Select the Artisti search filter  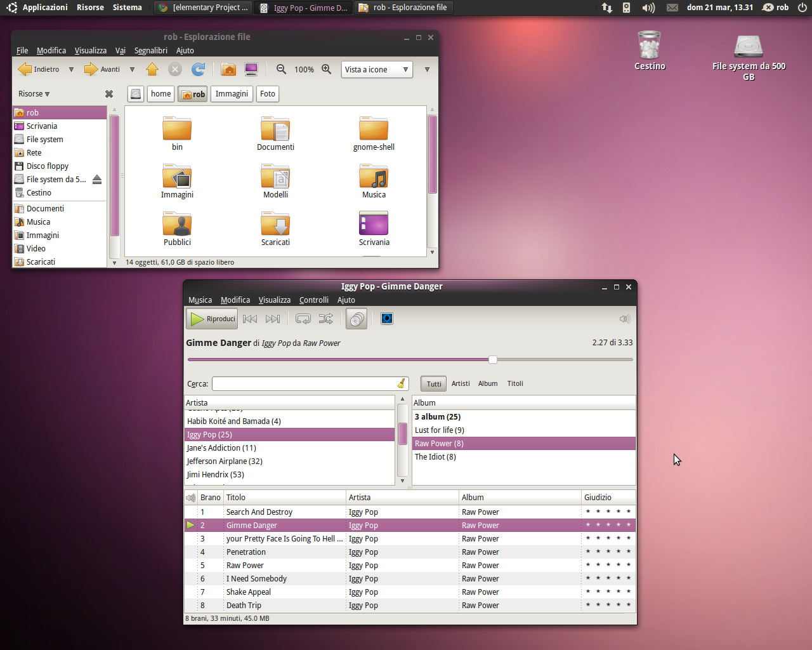pyautogui.click(x=461, y=383)
